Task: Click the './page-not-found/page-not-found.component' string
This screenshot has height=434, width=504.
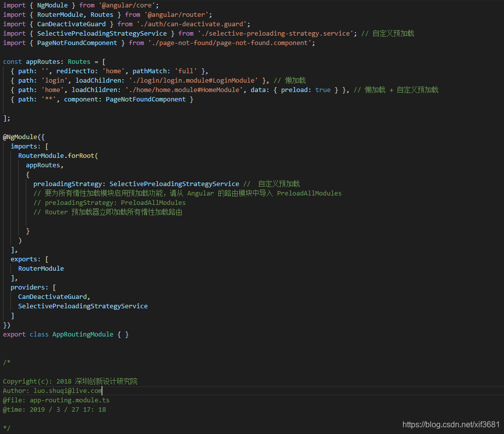Action: tap(230, 43)
